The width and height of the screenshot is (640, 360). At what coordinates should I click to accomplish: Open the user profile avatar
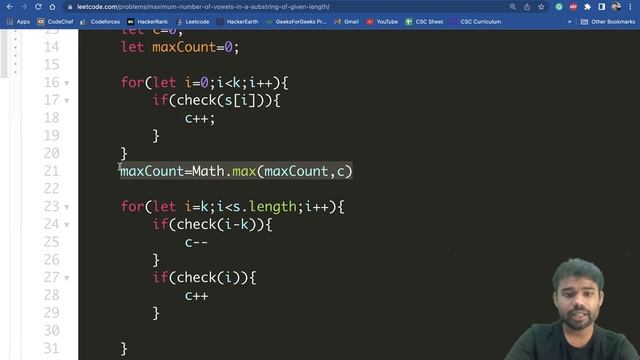pyautogui.click(x=616, y=7)
